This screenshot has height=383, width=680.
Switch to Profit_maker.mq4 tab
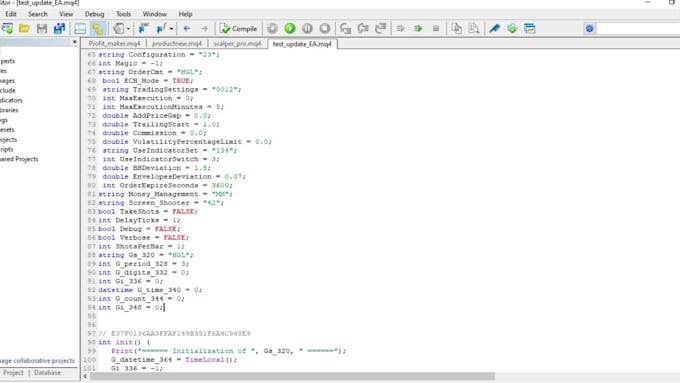(114, 44)
